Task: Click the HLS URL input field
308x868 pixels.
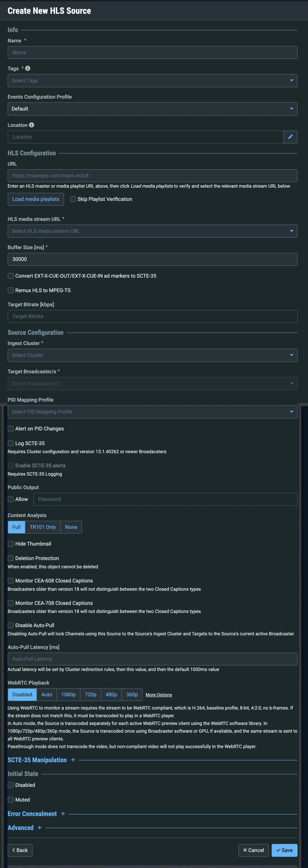Action: click(x=152, y=176)
